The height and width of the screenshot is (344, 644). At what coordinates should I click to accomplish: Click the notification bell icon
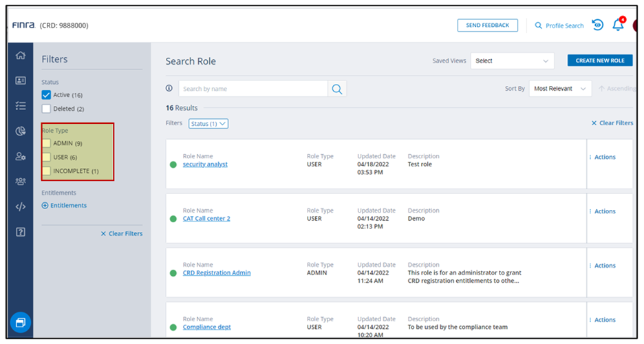[618, 25]
